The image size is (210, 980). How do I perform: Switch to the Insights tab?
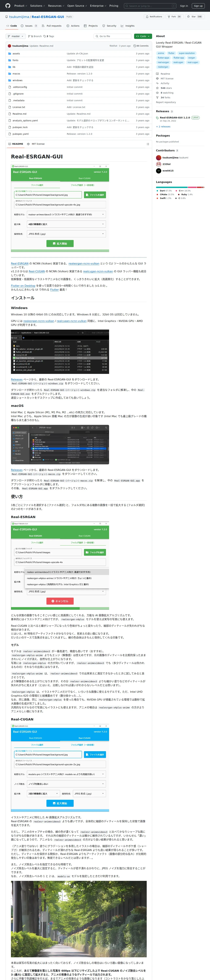(x=128, y=26)
